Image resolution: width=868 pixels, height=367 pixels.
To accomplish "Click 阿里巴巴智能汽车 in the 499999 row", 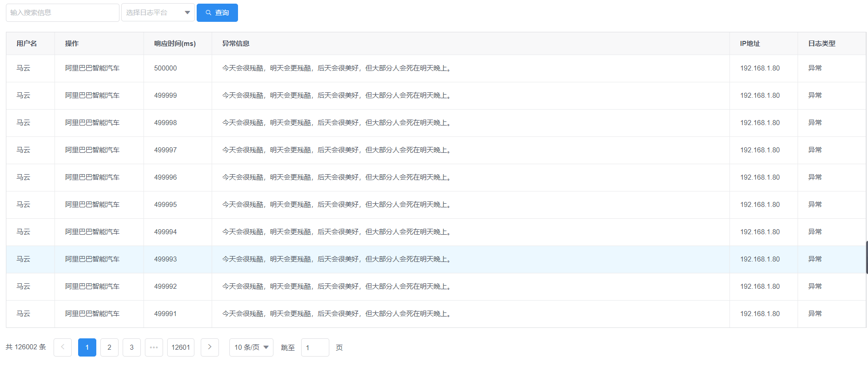I will coord(92,96).
